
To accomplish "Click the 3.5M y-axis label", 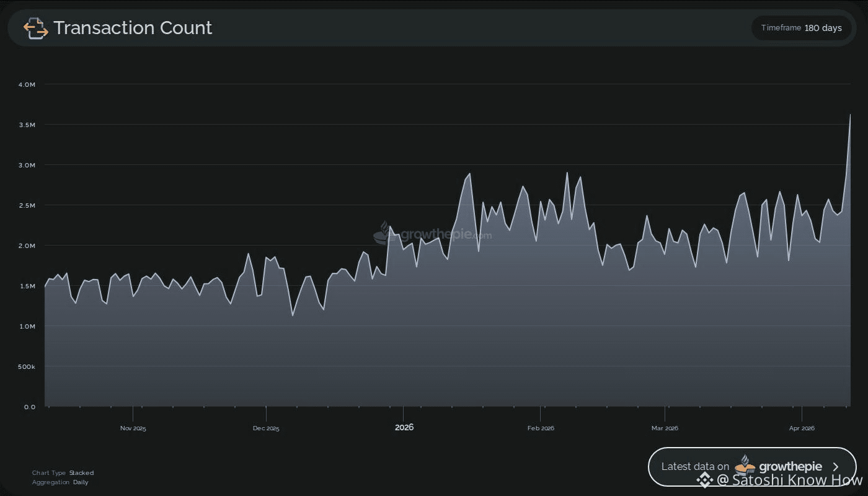I will tap(27, 125).
